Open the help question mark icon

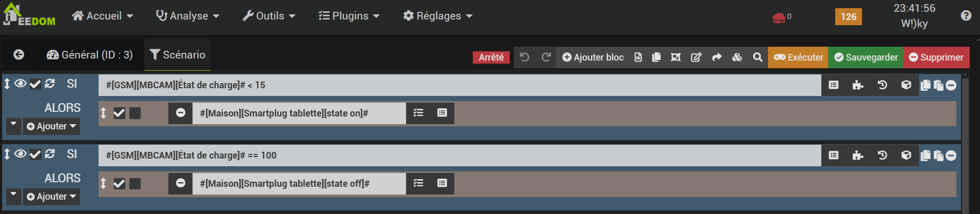point(966,16)
